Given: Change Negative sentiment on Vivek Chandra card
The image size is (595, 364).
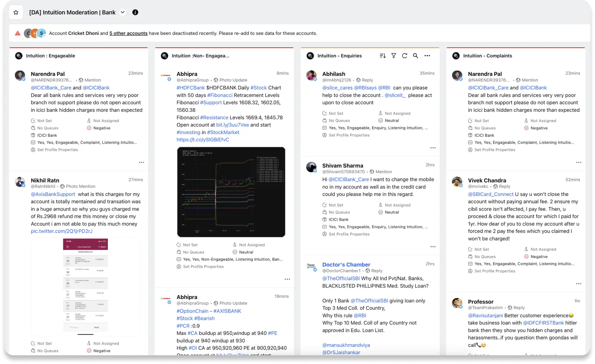Looking at the screenshot, I should tap(536, 257).
